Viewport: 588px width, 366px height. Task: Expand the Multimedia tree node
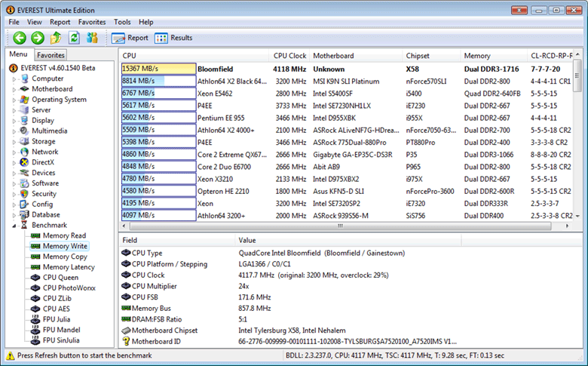click(x=14, y=132)
